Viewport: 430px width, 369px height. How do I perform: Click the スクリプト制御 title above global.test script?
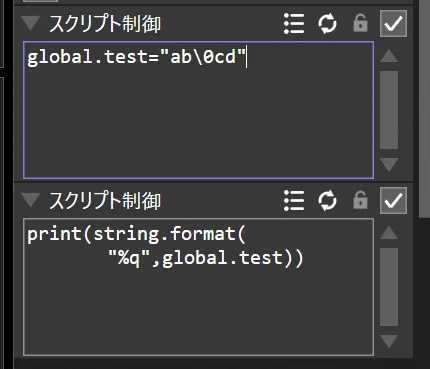105,24
